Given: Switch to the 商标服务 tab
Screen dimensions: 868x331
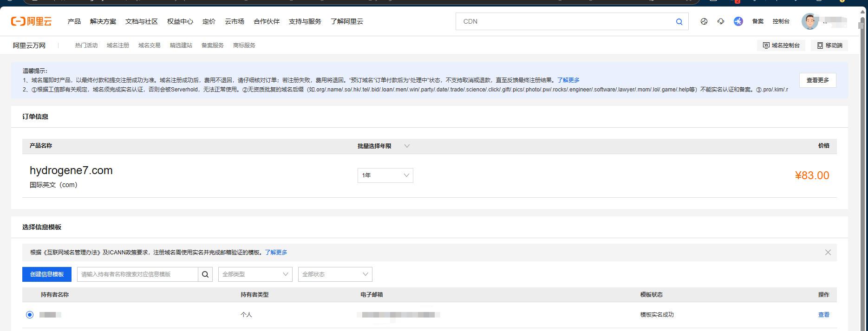Looking at the screenshot, I should pyautogui.click(x=244, y=45).
